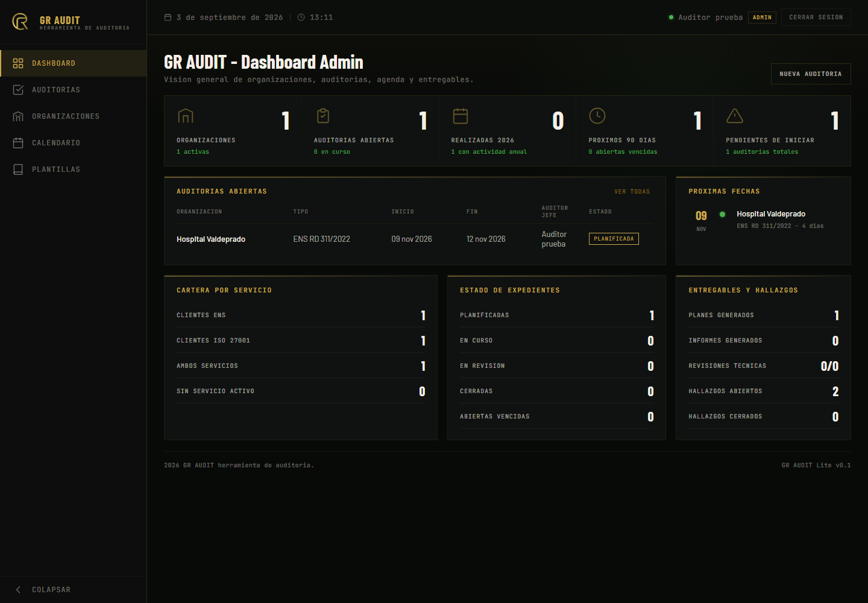Click the green dot next to Hospital Valdeprado date
868x603 pixels.
722,214
